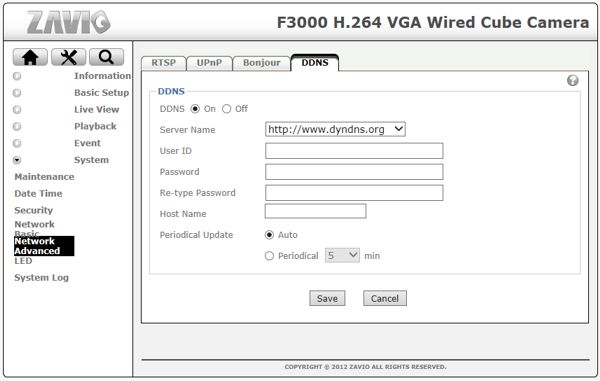The height and width of the screenshot is (381, 600).
Task: Switch to the Bonjour tab
Action: [262, 63]
